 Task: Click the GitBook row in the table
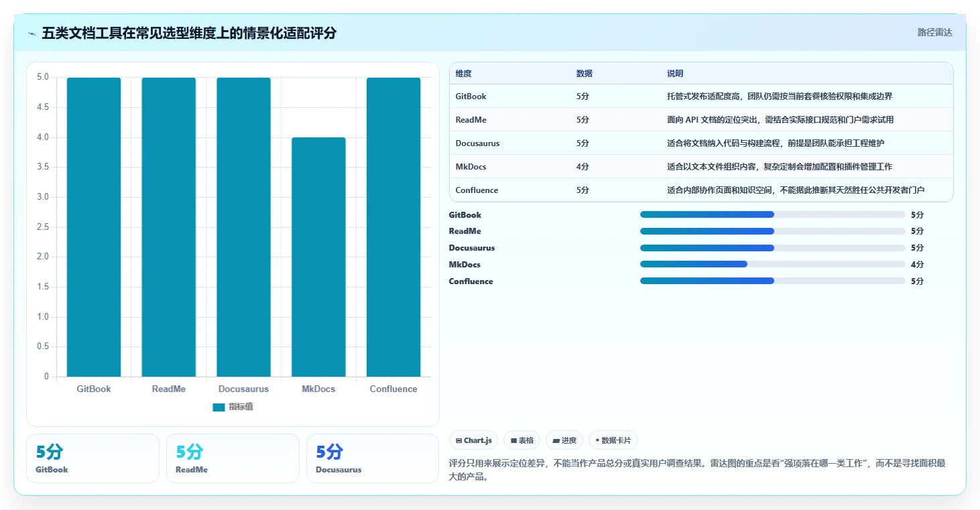coord(701,97)
